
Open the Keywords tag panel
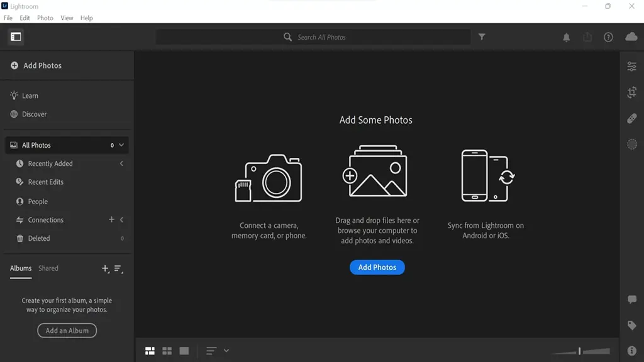tap(631, 326)
